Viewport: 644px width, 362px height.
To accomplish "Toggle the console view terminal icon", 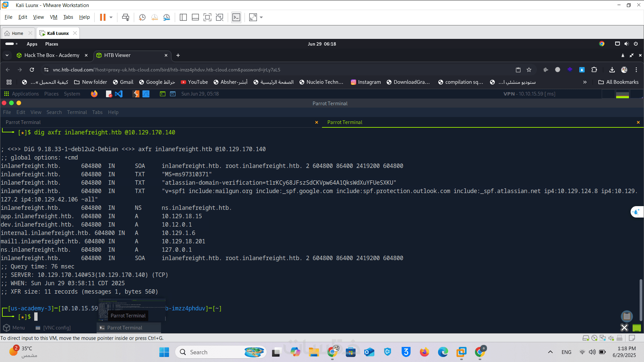I will tap(236, 17).
